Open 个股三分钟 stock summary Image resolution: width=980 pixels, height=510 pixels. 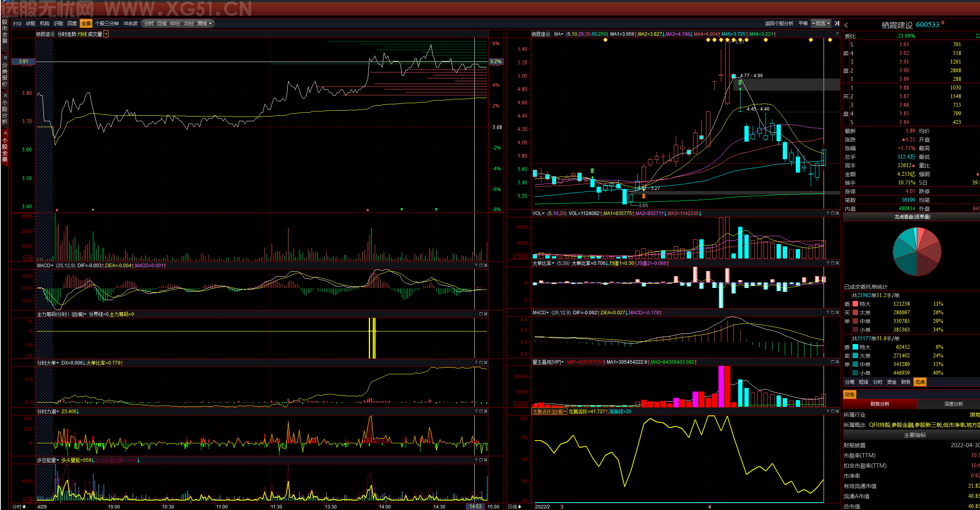click(x=107, y=24)
